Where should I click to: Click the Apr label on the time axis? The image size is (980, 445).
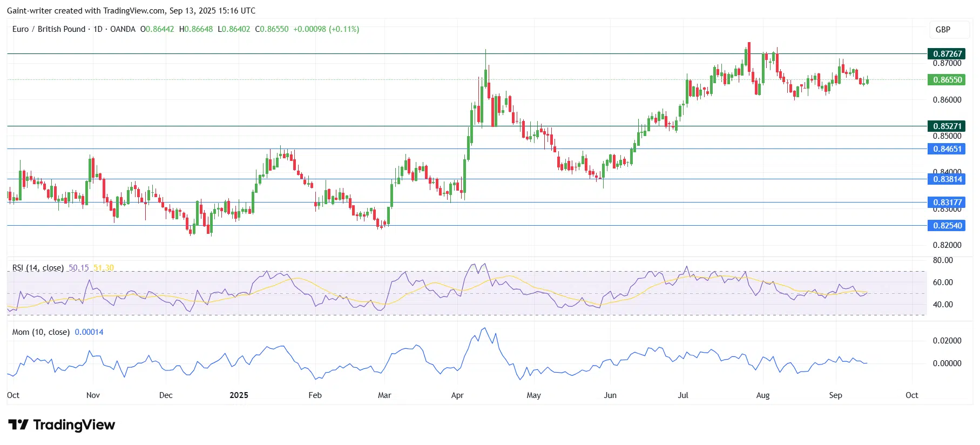(457, 395)
